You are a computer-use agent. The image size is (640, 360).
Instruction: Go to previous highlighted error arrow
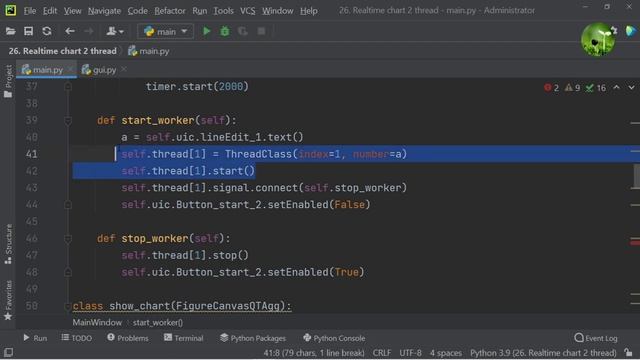click(x=616, y=88)
